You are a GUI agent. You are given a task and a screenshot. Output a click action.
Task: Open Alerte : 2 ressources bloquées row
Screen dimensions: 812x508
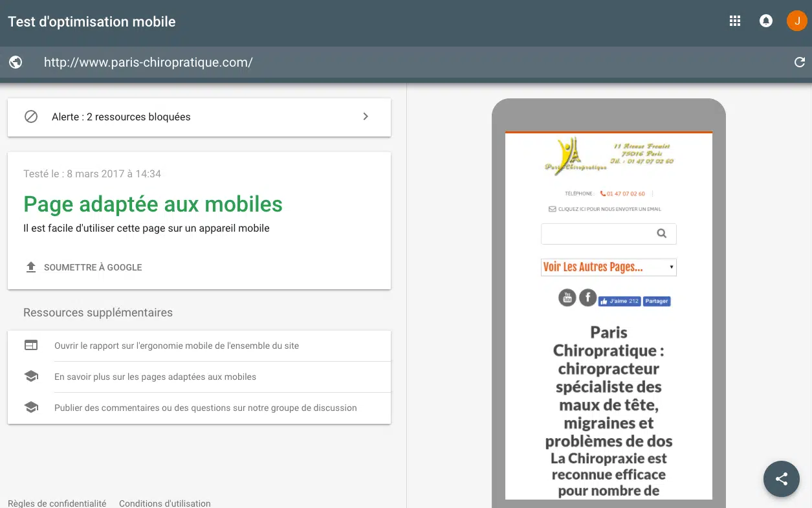point(199,117)
